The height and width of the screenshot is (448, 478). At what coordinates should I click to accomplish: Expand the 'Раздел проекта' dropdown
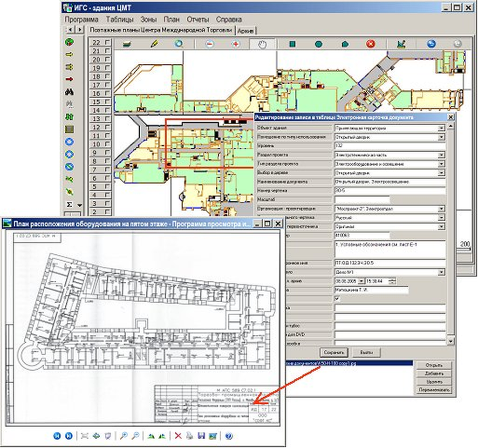(441, 155)
